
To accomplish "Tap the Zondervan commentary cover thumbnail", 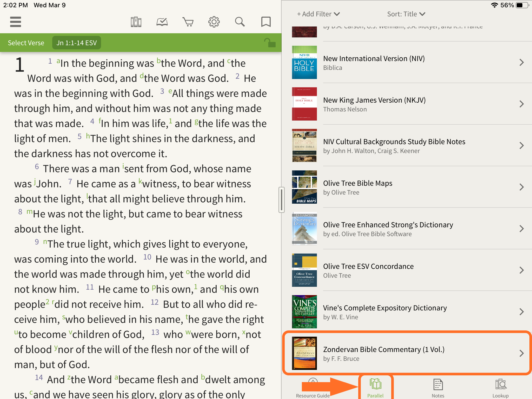I will tap(304, 353).
